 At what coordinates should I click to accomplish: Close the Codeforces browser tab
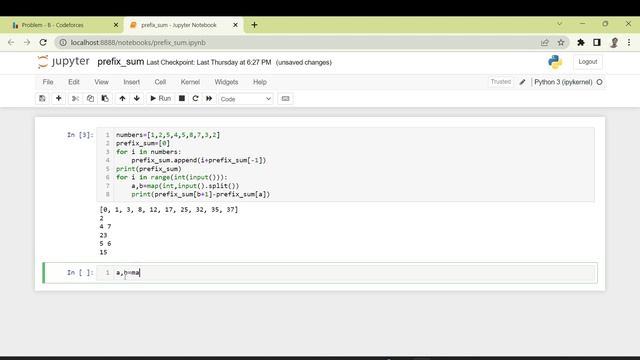116,25
